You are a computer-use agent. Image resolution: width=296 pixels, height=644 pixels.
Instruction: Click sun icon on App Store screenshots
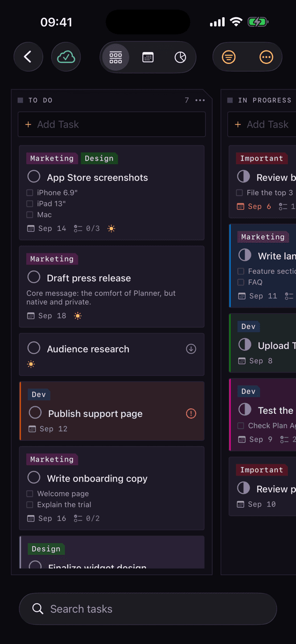tap(111, 229)
